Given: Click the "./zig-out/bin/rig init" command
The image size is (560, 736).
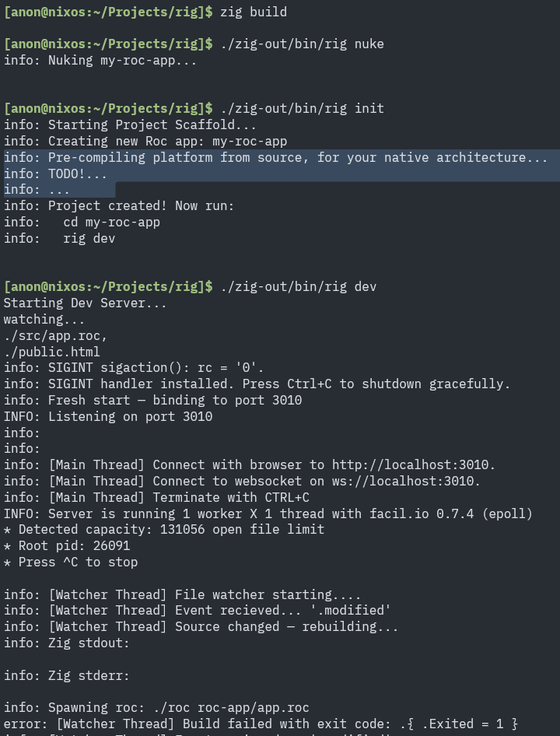Looking at the screenshot, I should click(302, 109).
